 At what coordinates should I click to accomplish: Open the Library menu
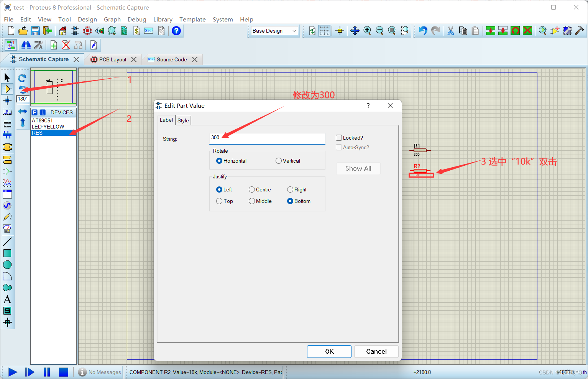[163, 19]
